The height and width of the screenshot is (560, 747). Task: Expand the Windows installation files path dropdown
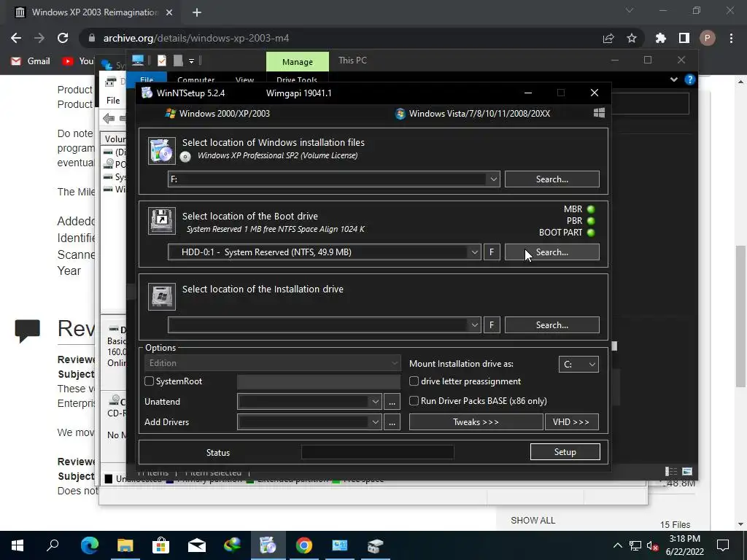coord(494,179)
